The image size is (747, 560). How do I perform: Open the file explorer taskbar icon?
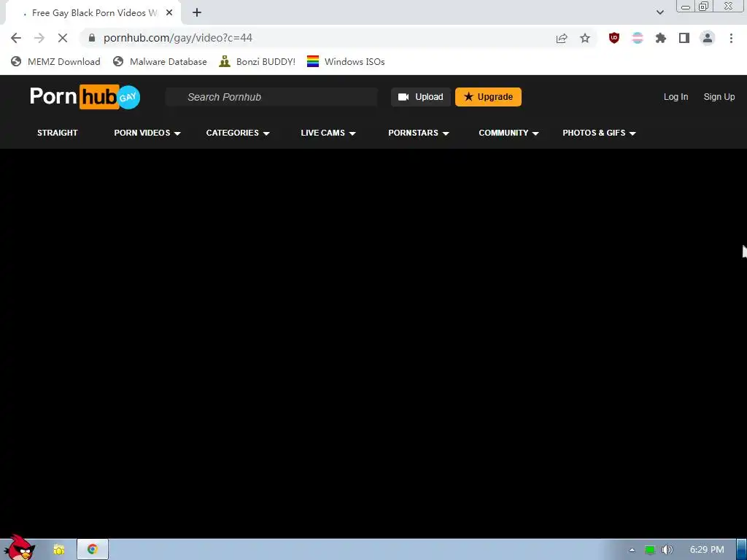[58, 550]
